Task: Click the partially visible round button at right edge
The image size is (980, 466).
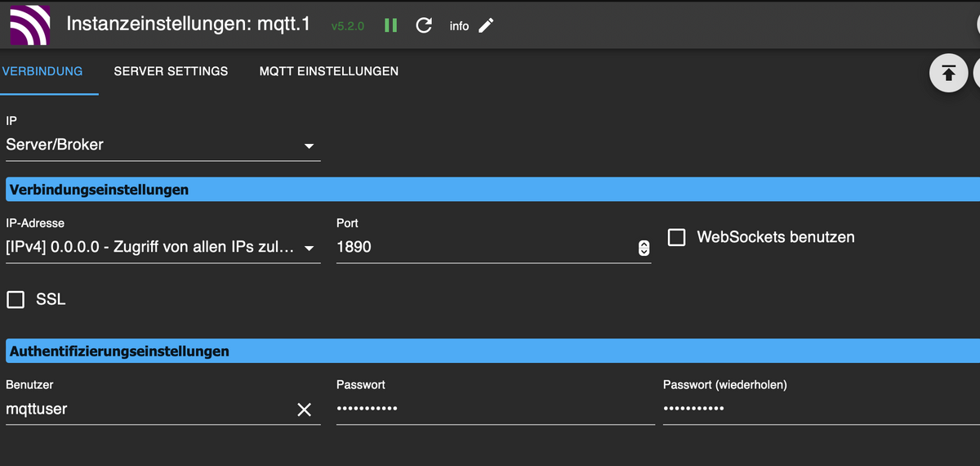Action: (x=978, y=74)
